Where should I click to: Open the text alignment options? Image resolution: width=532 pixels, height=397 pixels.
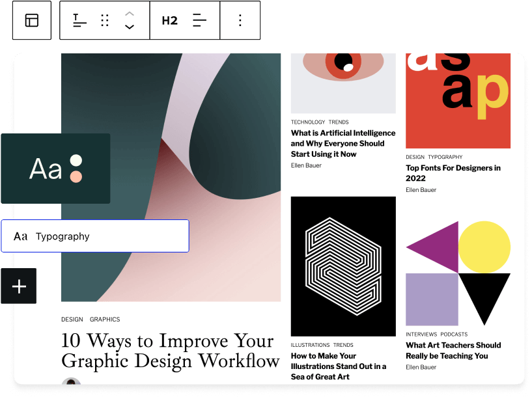[199, 20]
